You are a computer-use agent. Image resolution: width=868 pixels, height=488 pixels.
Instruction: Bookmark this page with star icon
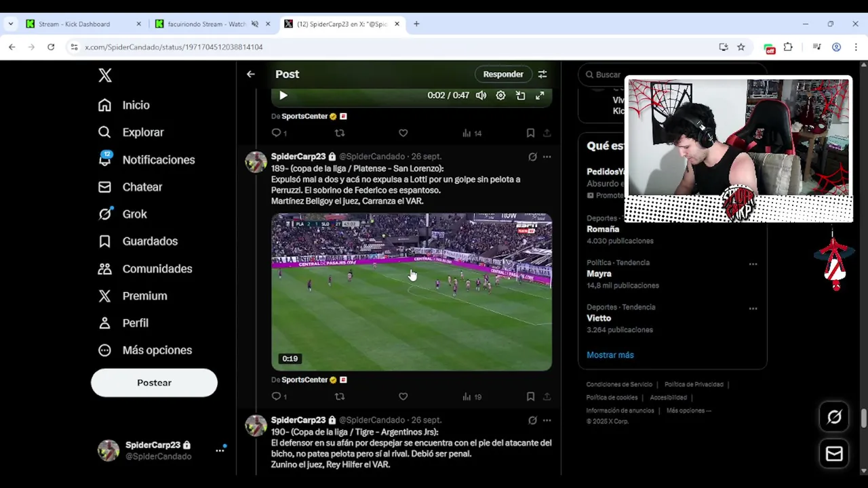pyautogui.click(x=741, y=47)
